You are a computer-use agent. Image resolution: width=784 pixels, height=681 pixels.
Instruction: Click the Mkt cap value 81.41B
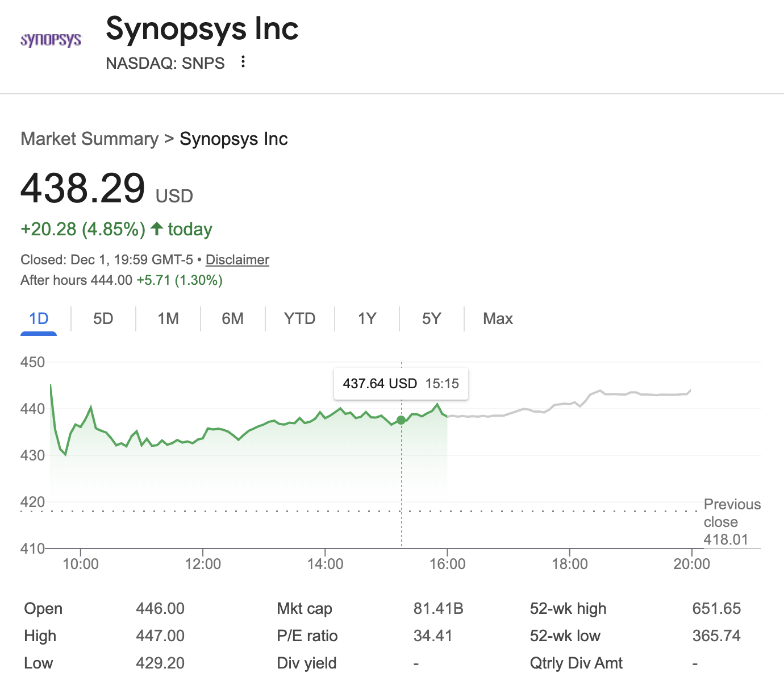click(x=439, y=608)
